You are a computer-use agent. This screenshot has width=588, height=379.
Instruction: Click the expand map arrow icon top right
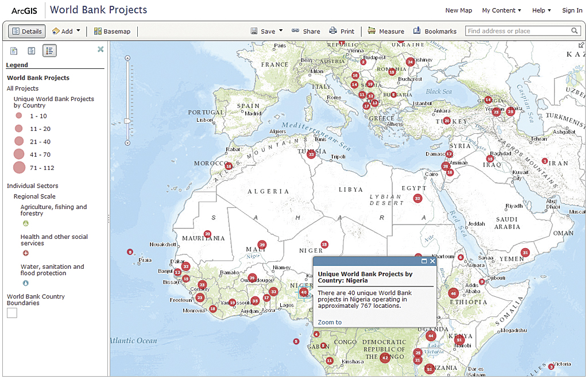tap(581, 45)
